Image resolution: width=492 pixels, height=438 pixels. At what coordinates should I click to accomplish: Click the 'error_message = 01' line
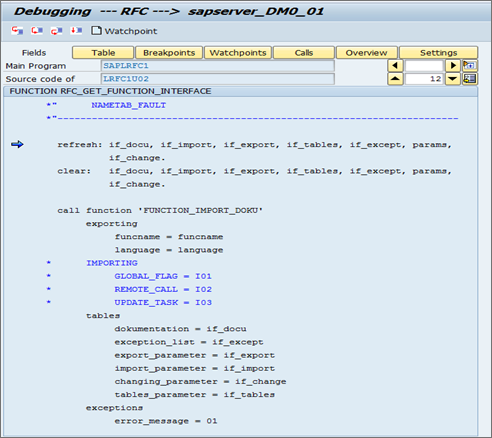(x=166, y=421)
